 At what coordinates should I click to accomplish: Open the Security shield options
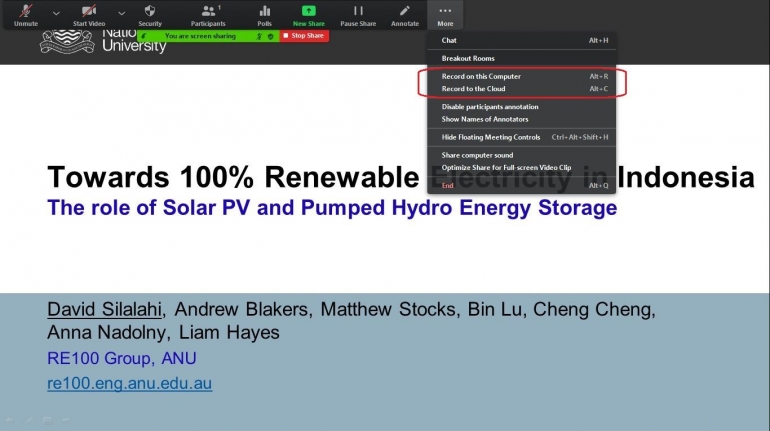[150, 11]
